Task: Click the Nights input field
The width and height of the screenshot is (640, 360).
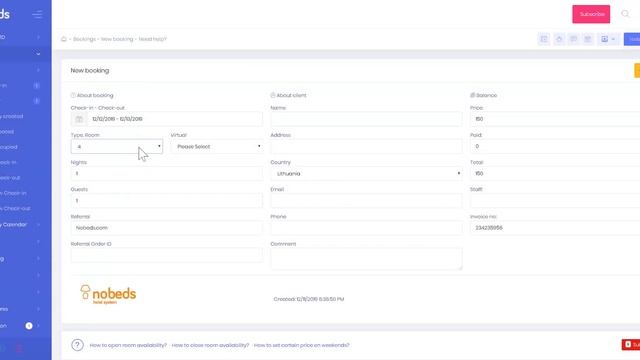Action: pos(167,173)
